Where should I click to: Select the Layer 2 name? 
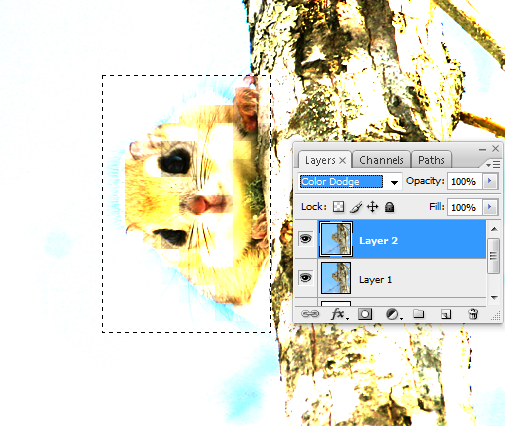tap(378, 241)
